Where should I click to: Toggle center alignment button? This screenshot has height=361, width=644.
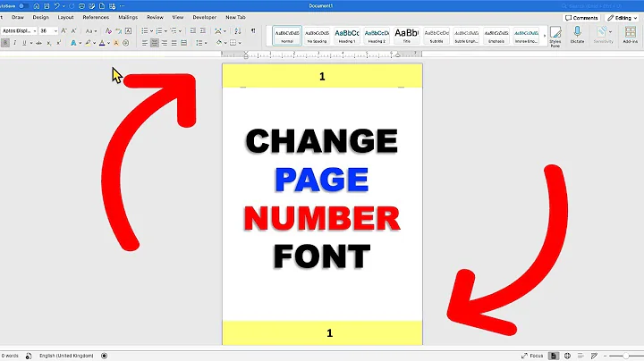pyautogui.click(x=155, y=43)
